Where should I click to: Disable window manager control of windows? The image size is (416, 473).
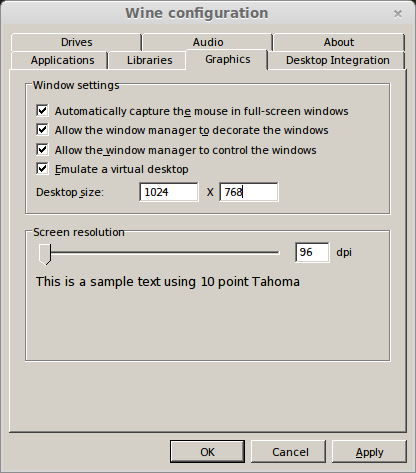[42, 150]
